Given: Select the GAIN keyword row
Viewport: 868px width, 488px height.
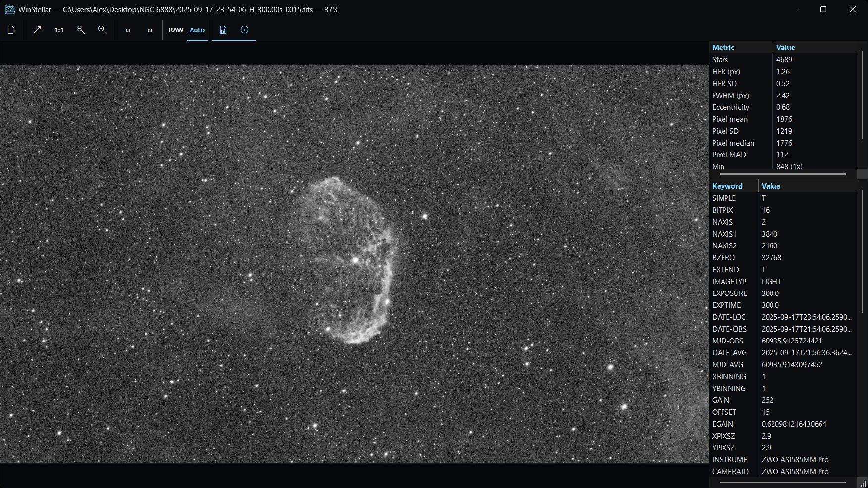Looking at the screenshot, I should [x=783, y=400].
